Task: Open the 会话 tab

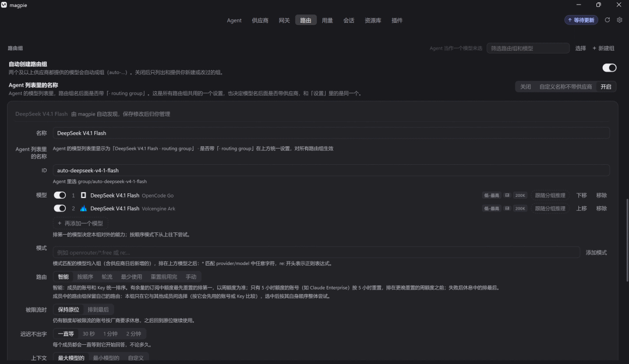Action: 349,20
